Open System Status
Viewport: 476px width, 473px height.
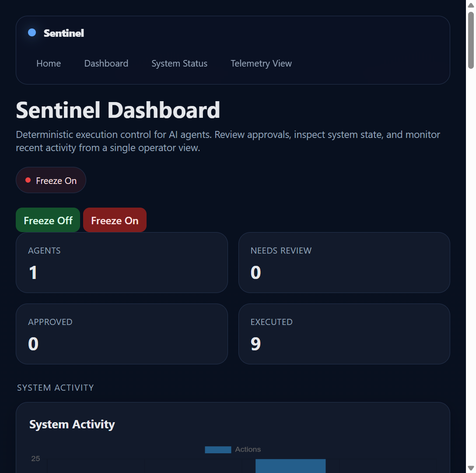[179, 64]
